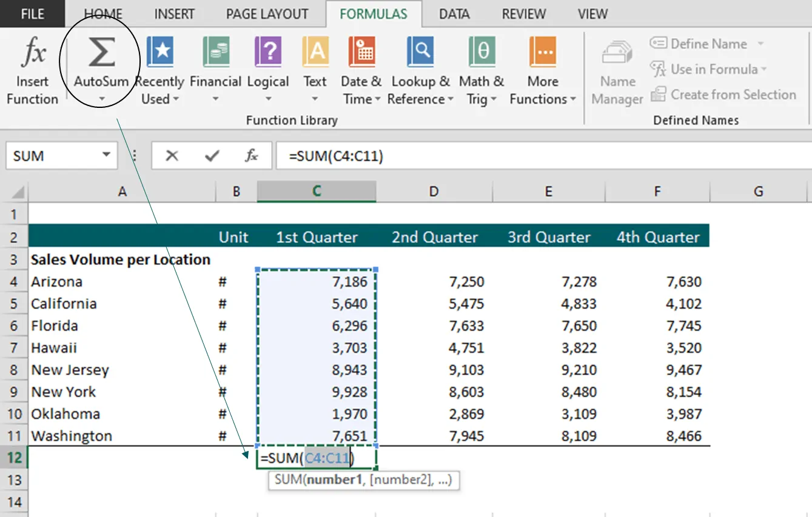Click in the formula bar showing =SUM(C4:C11)
Screen dimensions: 812x517
click(x=543, y=156)
